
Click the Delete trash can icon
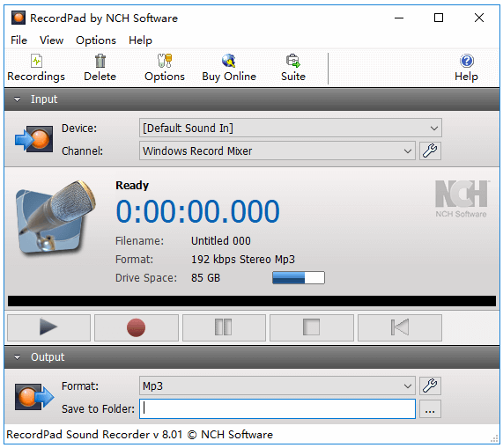(100, 61)
